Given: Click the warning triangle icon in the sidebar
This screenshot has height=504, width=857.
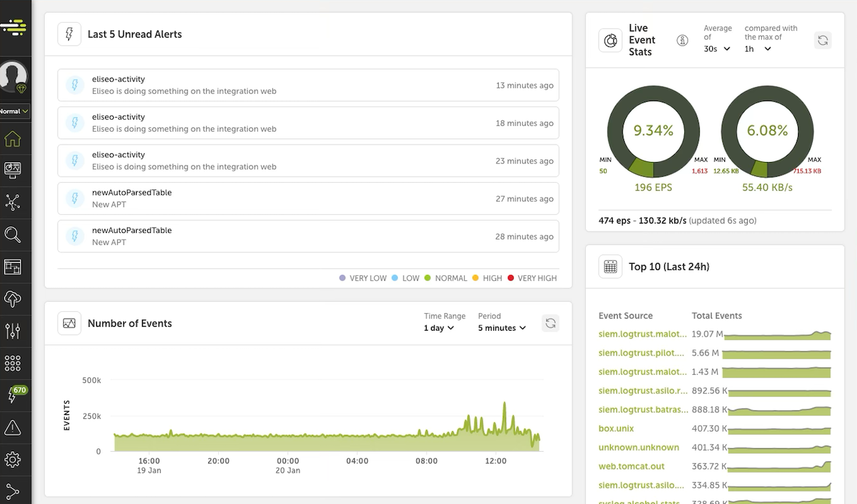Looking at the screenshot, I should coord(15,427).
